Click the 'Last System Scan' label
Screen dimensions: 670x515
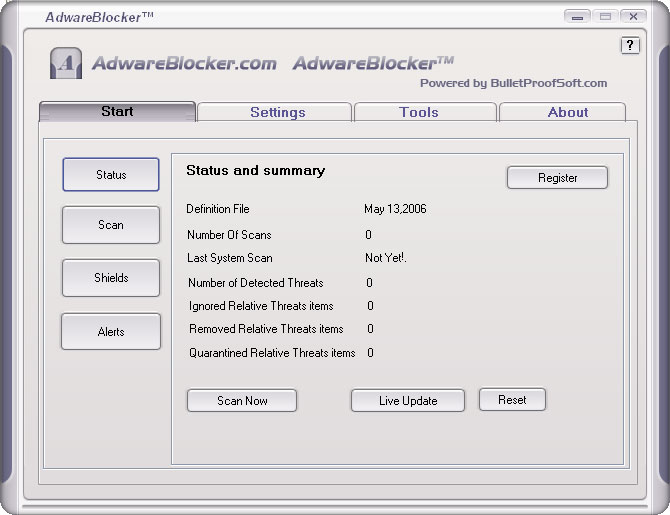[x=229, y=258]
